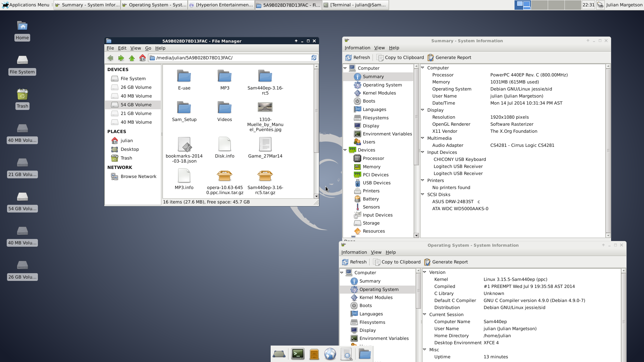The height and width of the screenshot is (362, 644).
Task: Open the Sensors item in device tree
Action: 371,207
